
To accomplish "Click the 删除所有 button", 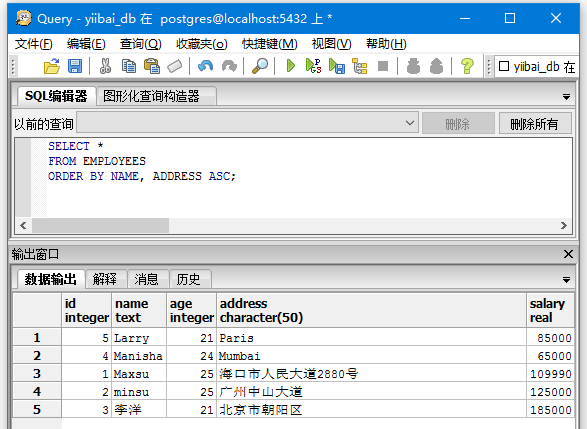I will click(x=535, y=124).
